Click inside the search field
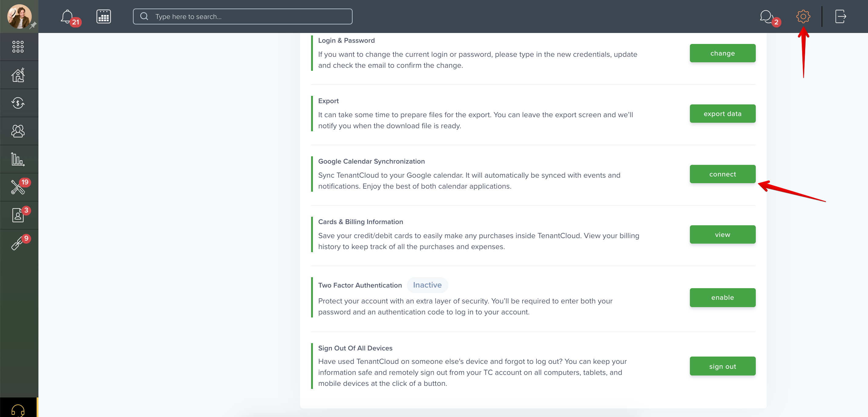The image size is (868, 417). (242, 16)
